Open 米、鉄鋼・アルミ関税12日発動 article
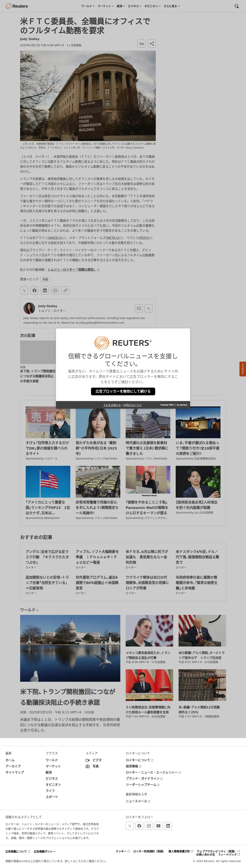The height and width of the screenshot is (868, 246). [199, 710]
